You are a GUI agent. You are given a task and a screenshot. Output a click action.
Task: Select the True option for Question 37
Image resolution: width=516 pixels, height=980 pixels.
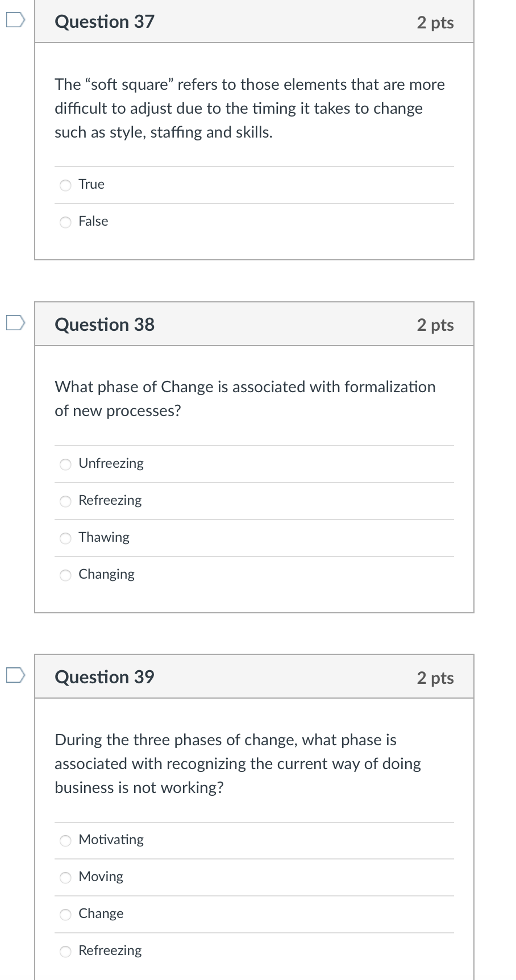65,185
